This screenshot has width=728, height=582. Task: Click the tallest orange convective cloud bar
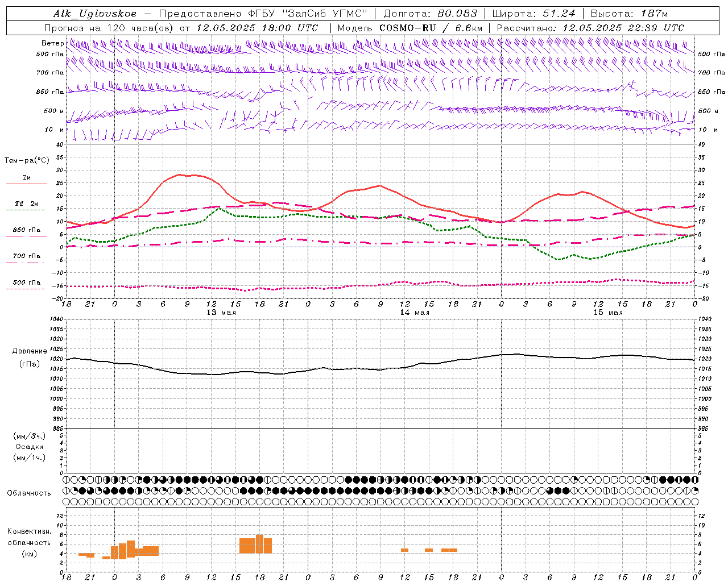coord(260,544)
